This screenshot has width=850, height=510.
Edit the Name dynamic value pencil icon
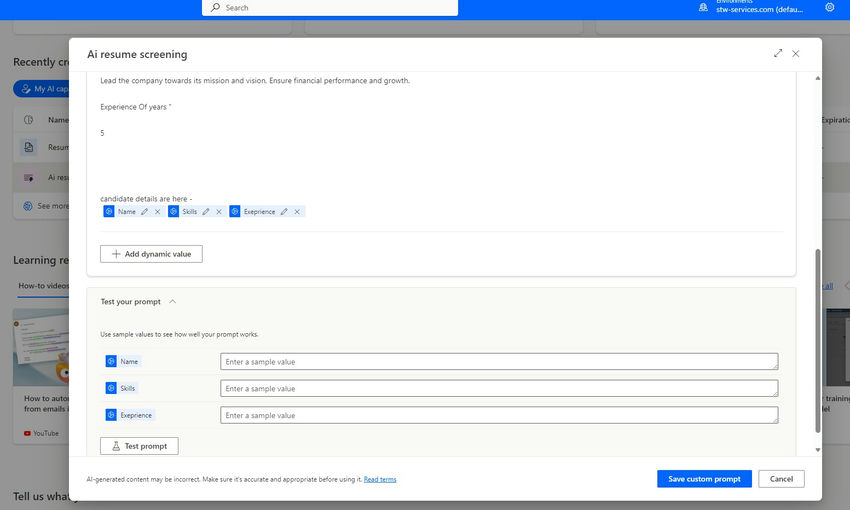coord(144,212)
